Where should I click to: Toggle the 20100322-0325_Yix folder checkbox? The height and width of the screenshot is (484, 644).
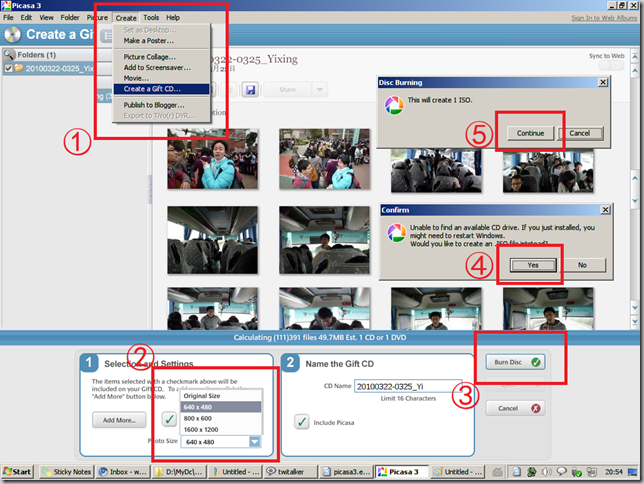(8, 68)
